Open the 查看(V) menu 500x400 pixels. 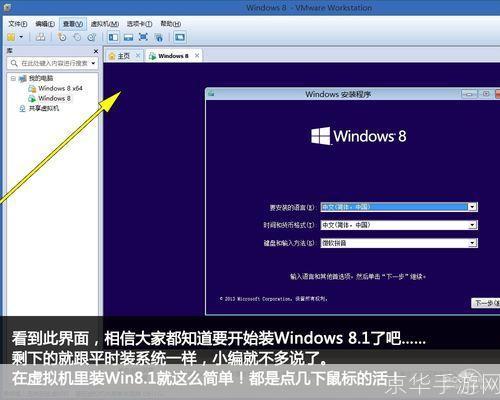point(73,24)
